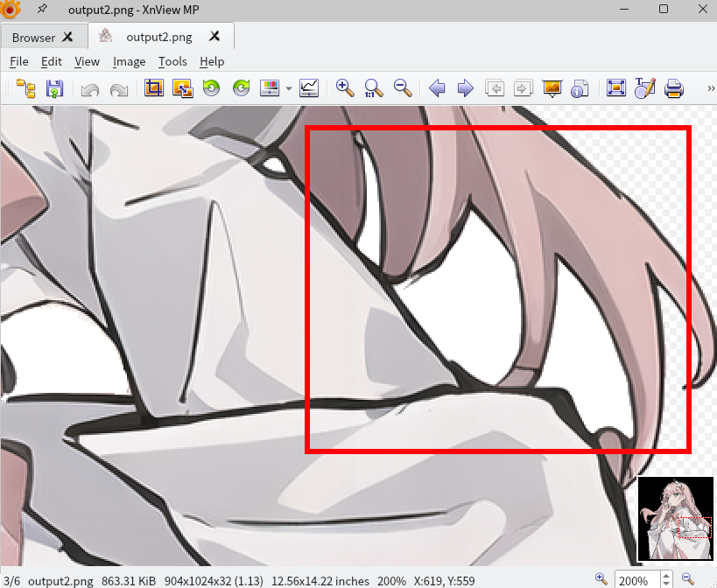
Task: Decrease zoom with the stepper down arrow
Action: click(x=666, y=584)
